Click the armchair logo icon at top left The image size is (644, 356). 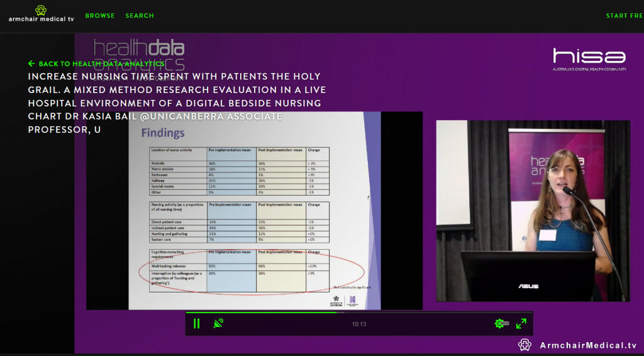click(x=41, y=9)
